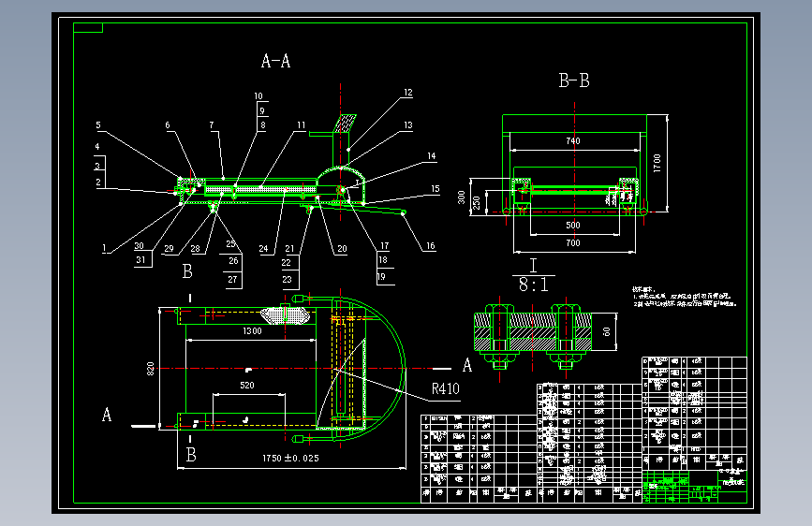Click part callout number 11
This screenshot has width=812, height=526.
tap(302, 125)
